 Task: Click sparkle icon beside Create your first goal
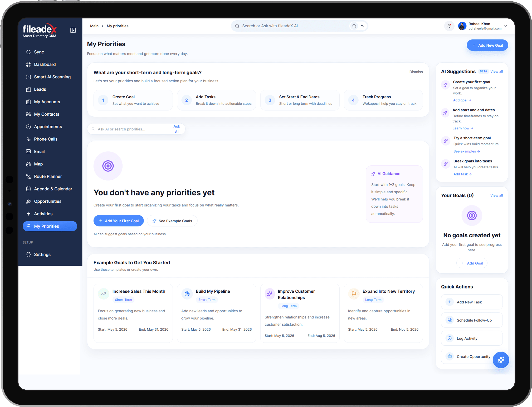coord(445,85)
